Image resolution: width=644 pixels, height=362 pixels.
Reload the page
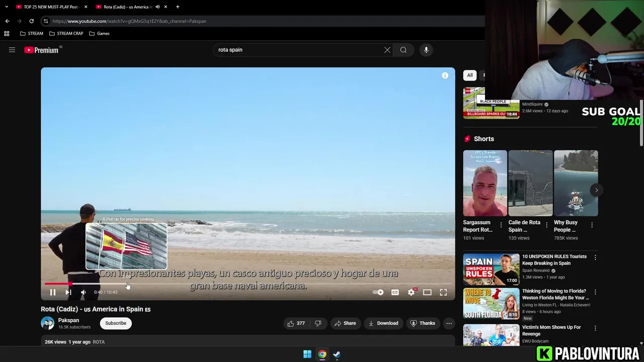tap(31, 21)
